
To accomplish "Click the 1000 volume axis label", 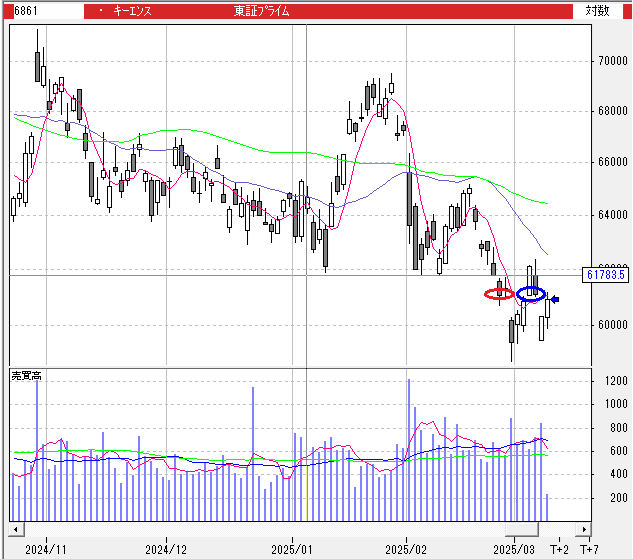I will 616,404.
